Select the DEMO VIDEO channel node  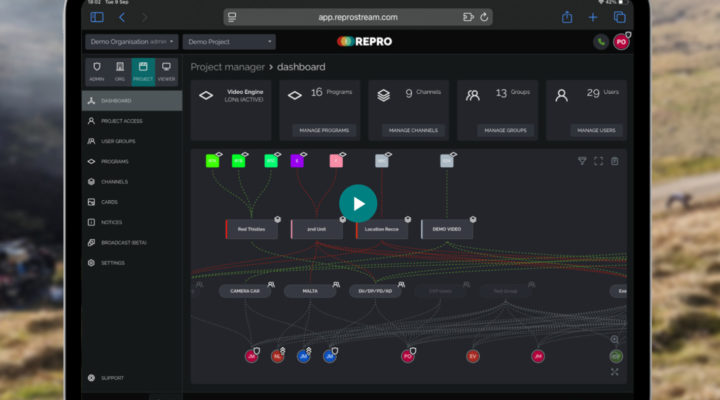[x=447, y=229]
